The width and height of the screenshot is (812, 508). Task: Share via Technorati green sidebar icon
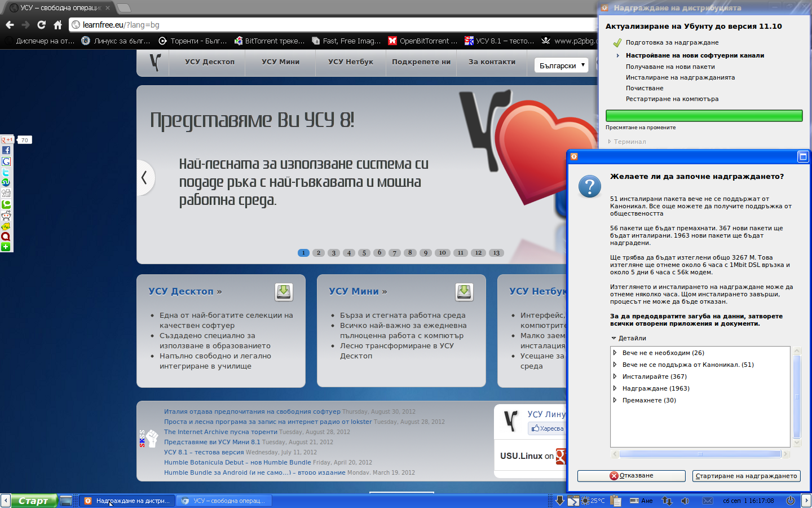coord(6,204)
